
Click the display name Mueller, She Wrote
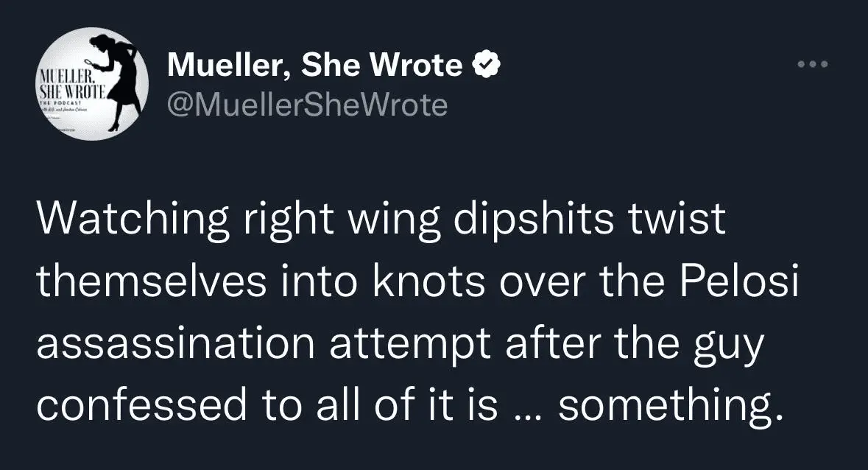[x=315, y=67]
